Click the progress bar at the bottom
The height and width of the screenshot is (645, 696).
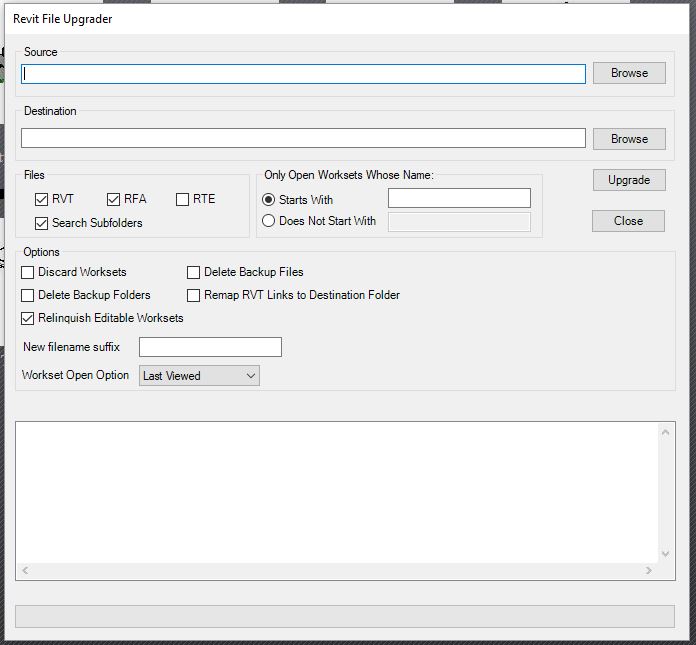click(x=345, y=617)
